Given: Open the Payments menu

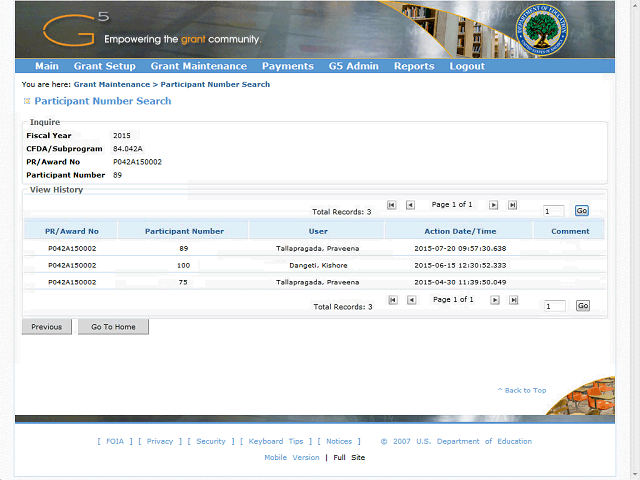Looking at the screenshot, I should coord(287,66).
